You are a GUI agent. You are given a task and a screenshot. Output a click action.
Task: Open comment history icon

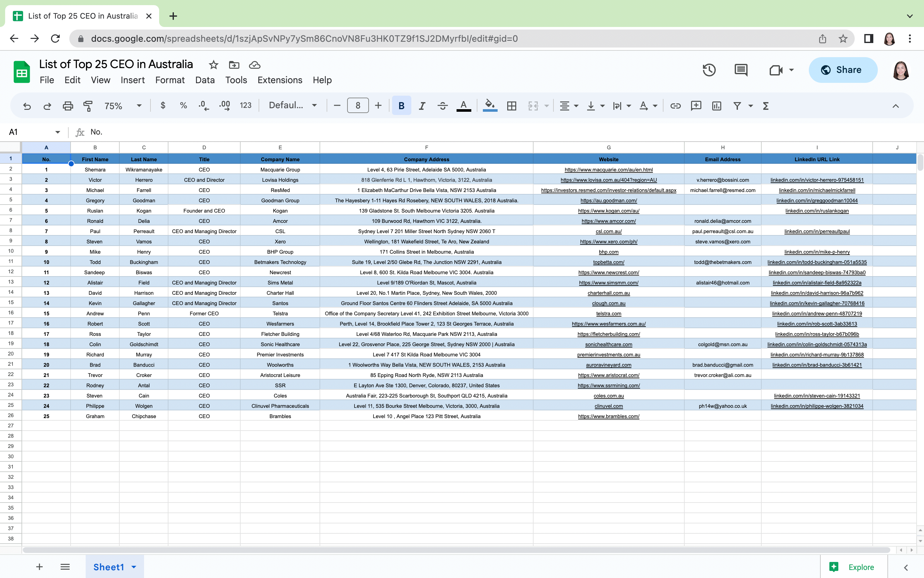pos(741,70)
